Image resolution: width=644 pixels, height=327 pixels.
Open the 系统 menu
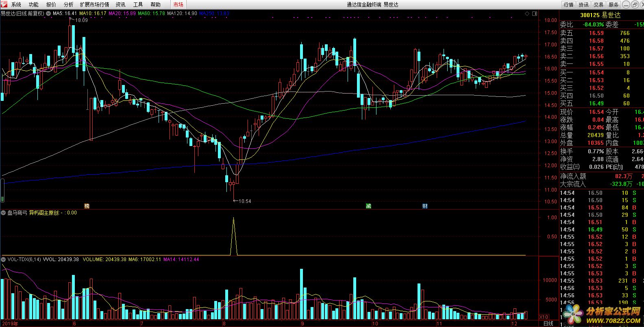coord(16,4)
